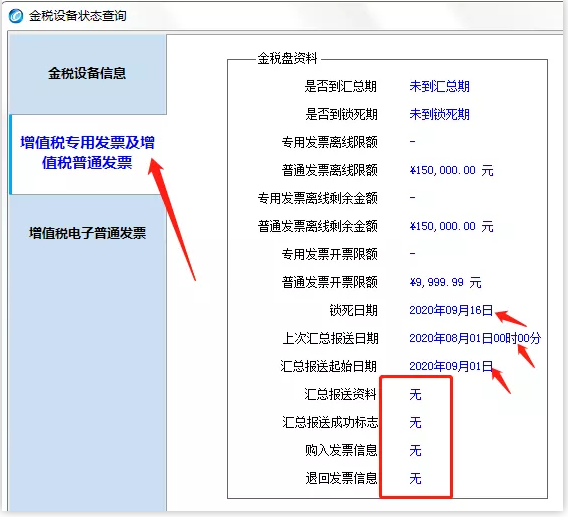Viewport: 568px width, 517px height.
Task: Select the 普通发票离线限额 value ¥150,000.00 元
Action: click(451, 170)
